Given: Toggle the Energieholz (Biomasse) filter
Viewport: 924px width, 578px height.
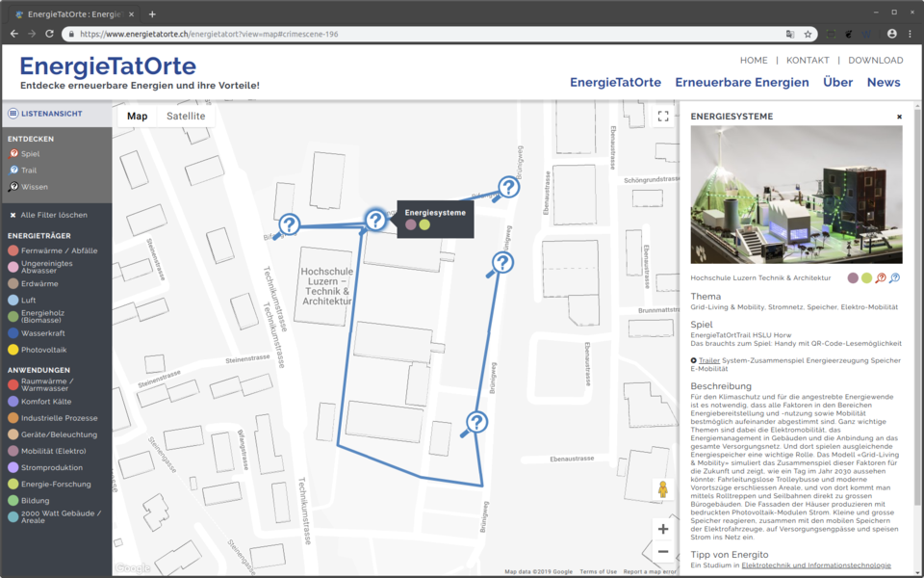Looking at the screenshot, I should tap(36, 317).
